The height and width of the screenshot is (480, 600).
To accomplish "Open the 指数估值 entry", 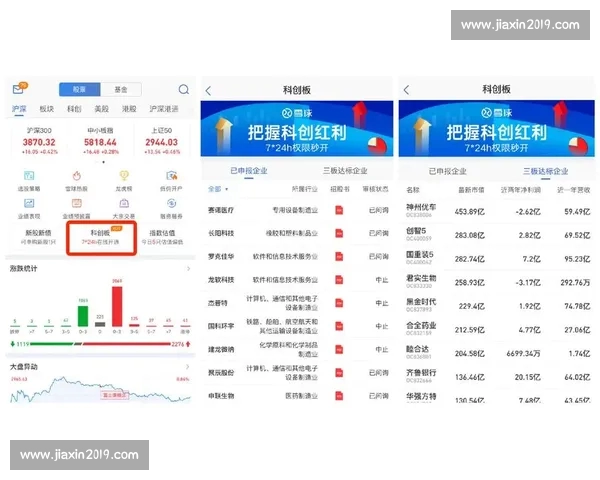I will [162, 237].
